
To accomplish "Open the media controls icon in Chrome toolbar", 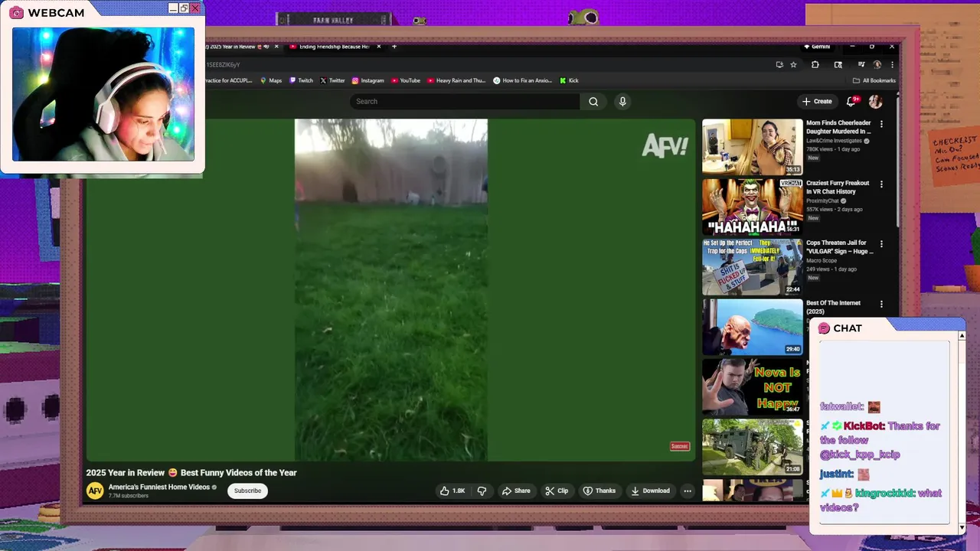I will 861,65.
